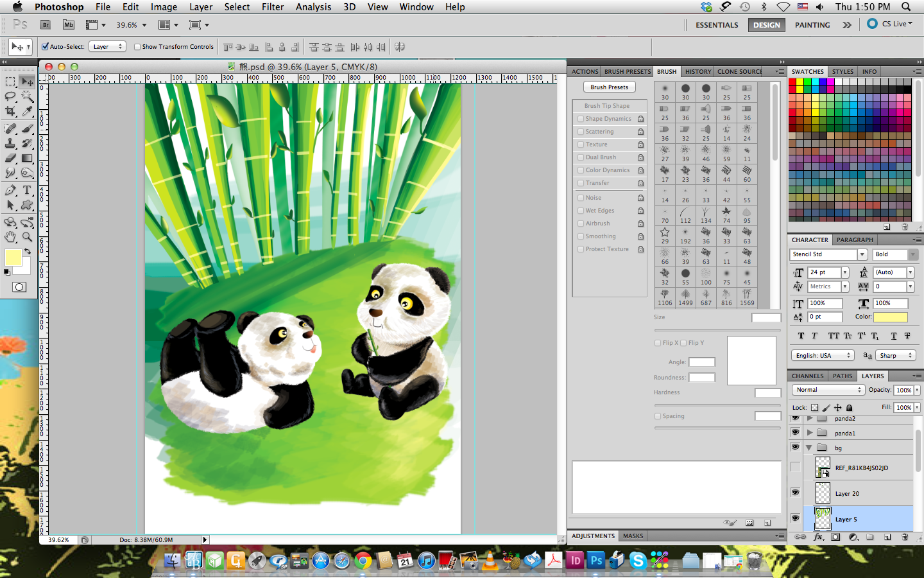Screen dimensions: 924x578
Task: Switch to the Styles tab
Action: click(x=843, y=72)
